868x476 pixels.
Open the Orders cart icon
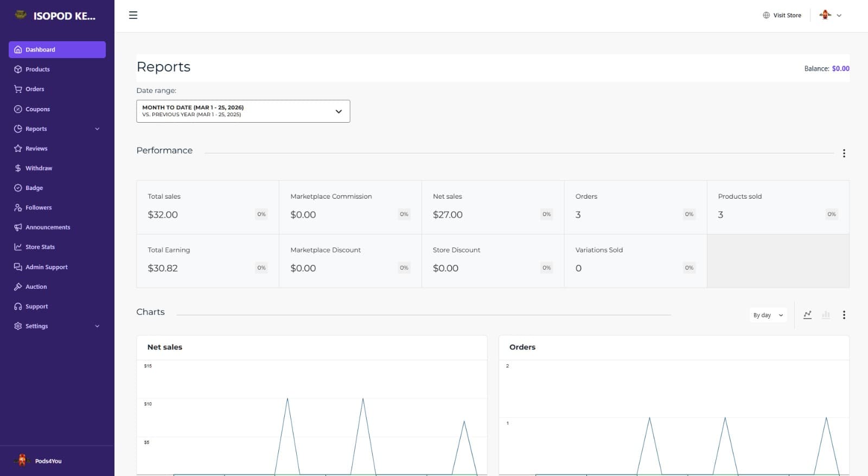tap(18, 89)
